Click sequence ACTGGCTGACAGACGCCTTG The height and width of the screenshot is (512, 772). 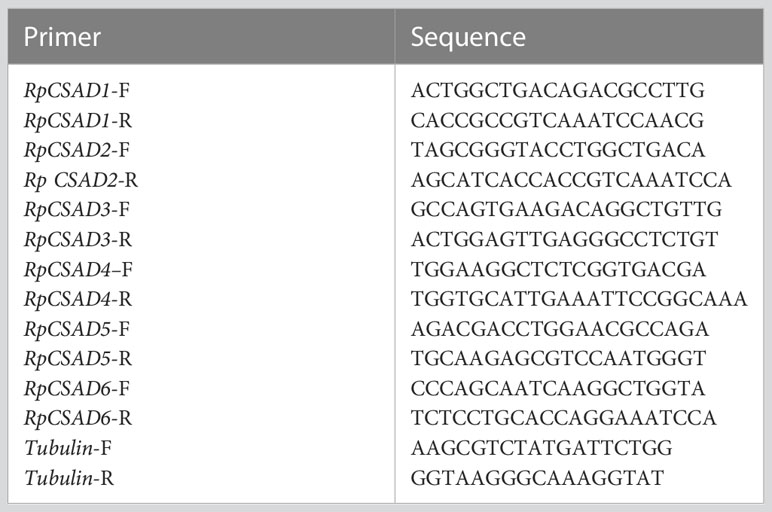click(558, 91)
